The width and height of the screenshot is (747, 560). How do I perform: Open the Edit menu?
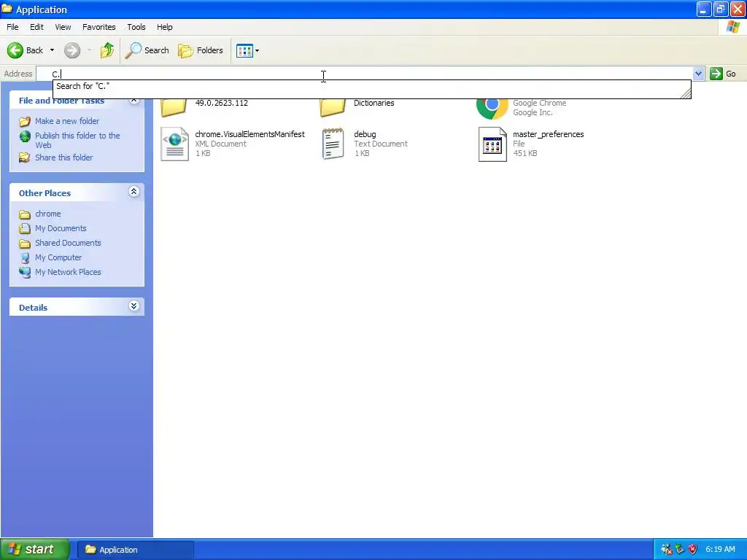[x=36, y=27]
